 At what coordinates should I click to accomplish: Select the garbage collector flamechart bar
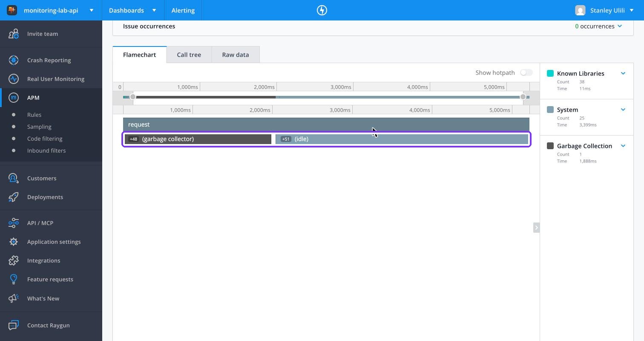click(198, 139)
